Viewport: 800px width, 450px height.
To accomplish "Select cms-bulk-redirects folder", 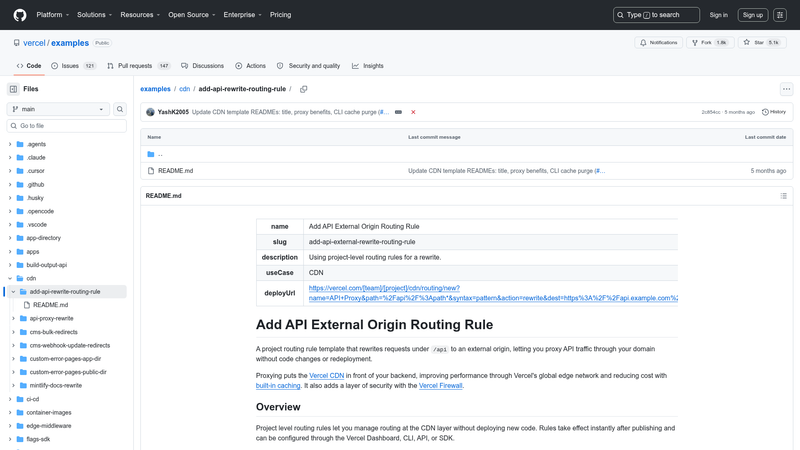I will (54, 332).
